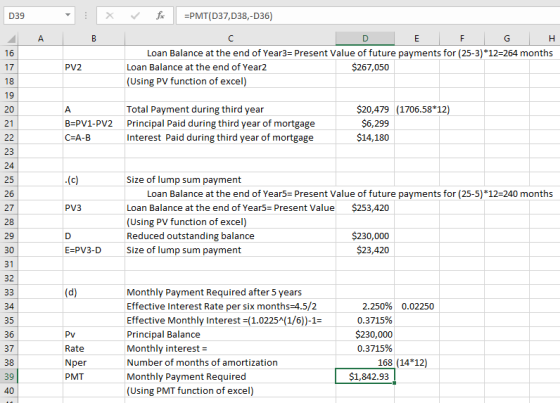Select column E header
560x403 pixels.
417,39
